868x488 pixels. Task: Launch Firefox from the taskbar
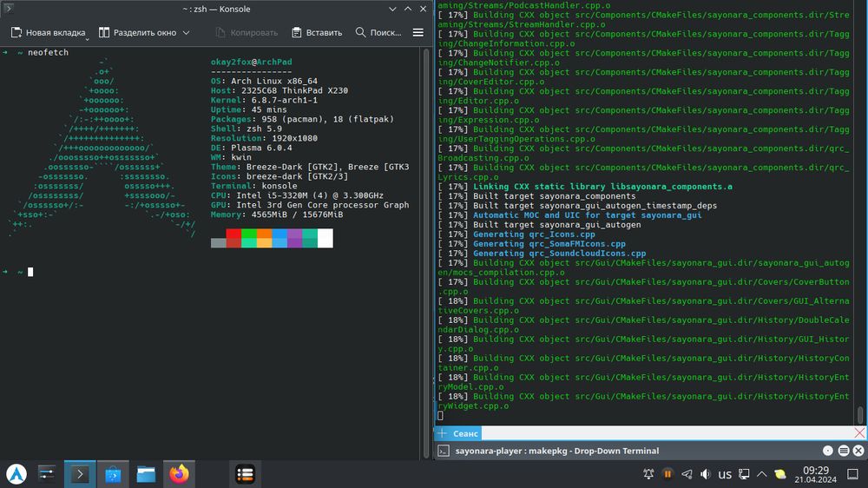179,474
